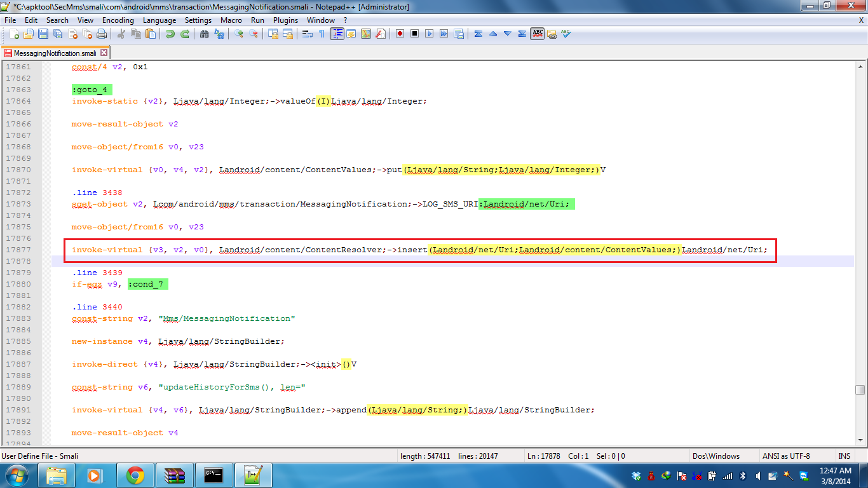Open the Settings menu
This screenshot has width=868, height=488.
coord(198,20)
